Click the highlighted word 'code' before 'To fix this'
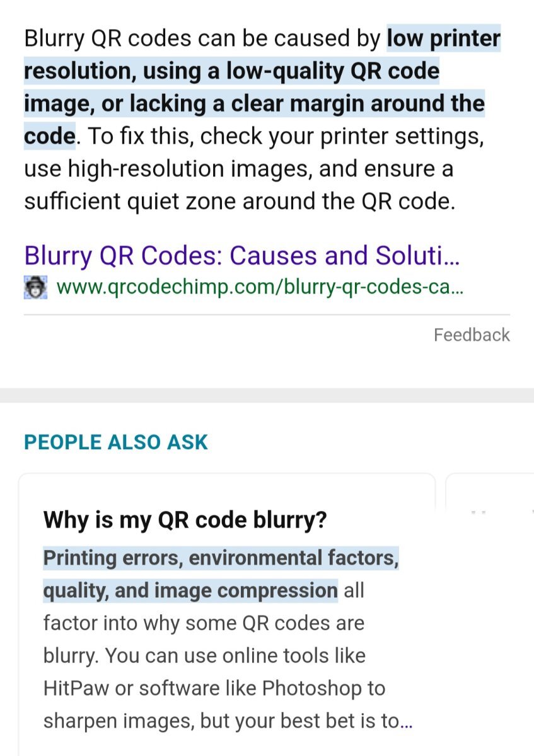Screen dimensions: 534x756 point(49,136)
